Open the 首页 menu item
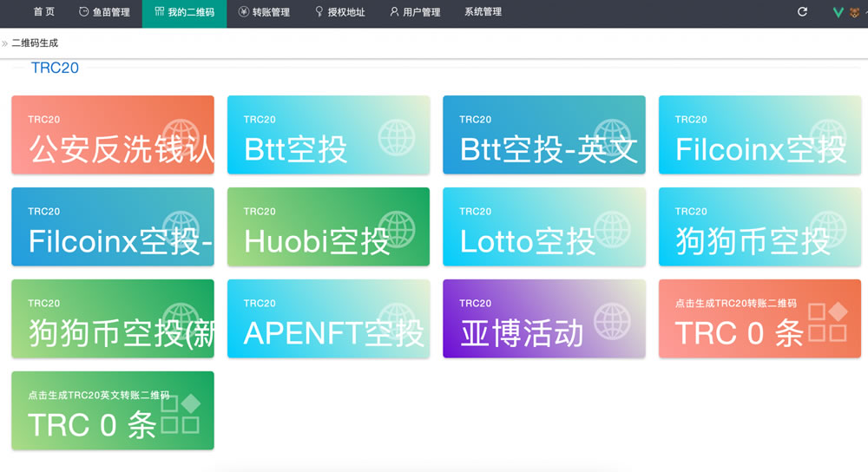The width and height of the screenshot is (868, 472). point(43,12)
